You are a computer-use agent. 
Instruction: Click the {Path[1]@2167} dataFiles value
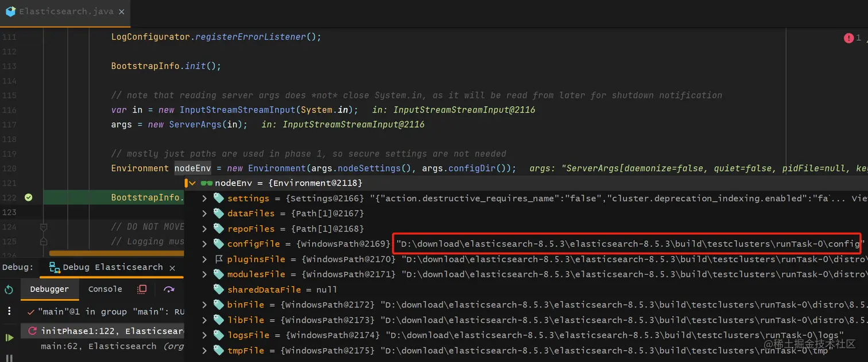click(328, 213)
